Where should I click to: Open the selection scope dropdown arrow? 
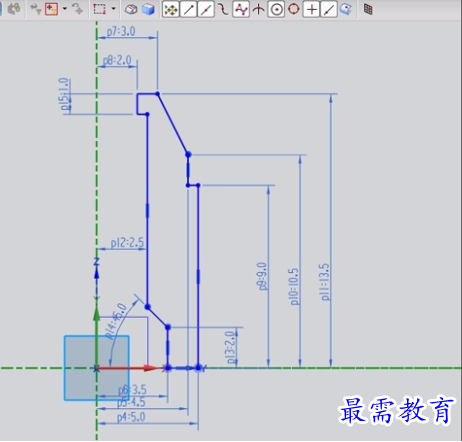pyautogui.click(x=65, y=9)
